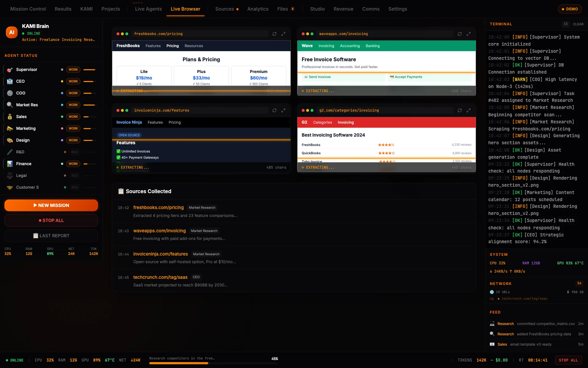
Task: Expand the invoiceninja.com/features panel
Action: (x=283, y=110)
